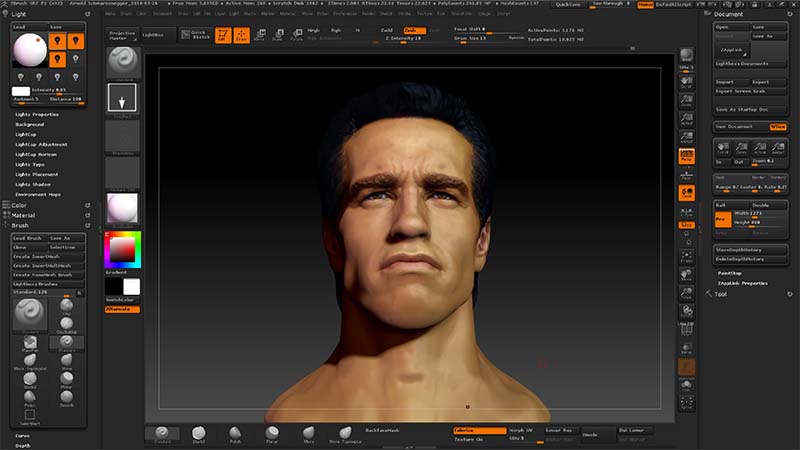Expand the Lights Shadow section
The image size is (800, 450).
(x=33, y=184)
